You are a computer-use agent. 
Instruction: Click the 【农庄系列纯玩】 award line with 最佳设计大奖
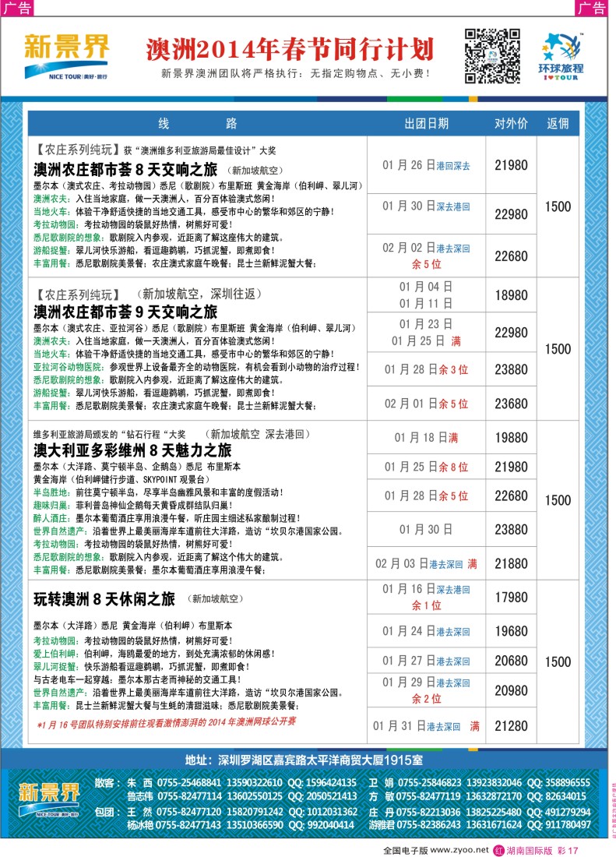[x=154, y=150]
